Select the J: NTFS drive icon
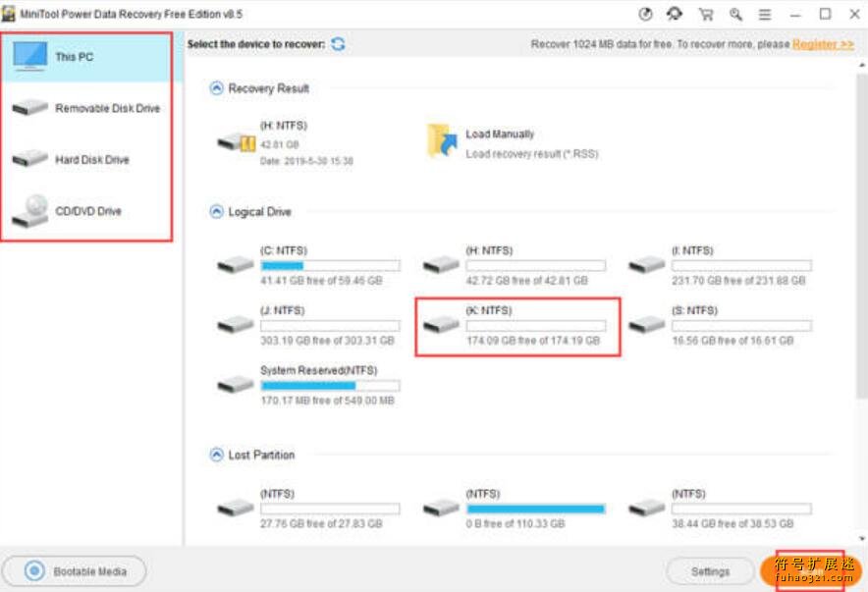Image resolution: width=868 pixels, height=592 pixels. pos(236,325)
